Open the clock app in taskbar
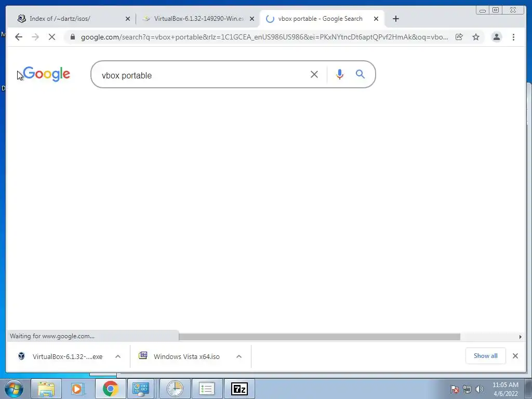 click(x=175, y=389)
